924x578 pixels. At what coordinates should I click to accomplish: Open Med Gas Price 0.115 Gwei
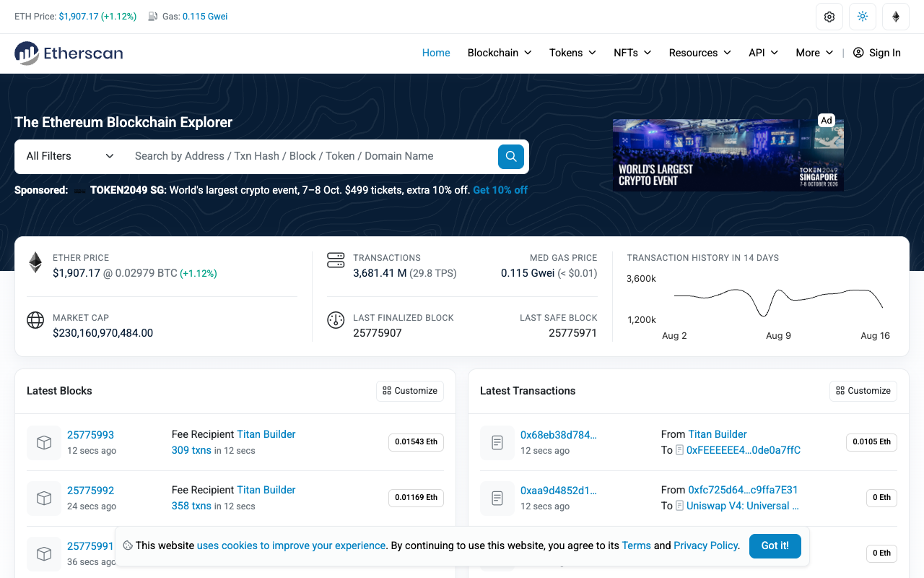click(x=528, y=273)
